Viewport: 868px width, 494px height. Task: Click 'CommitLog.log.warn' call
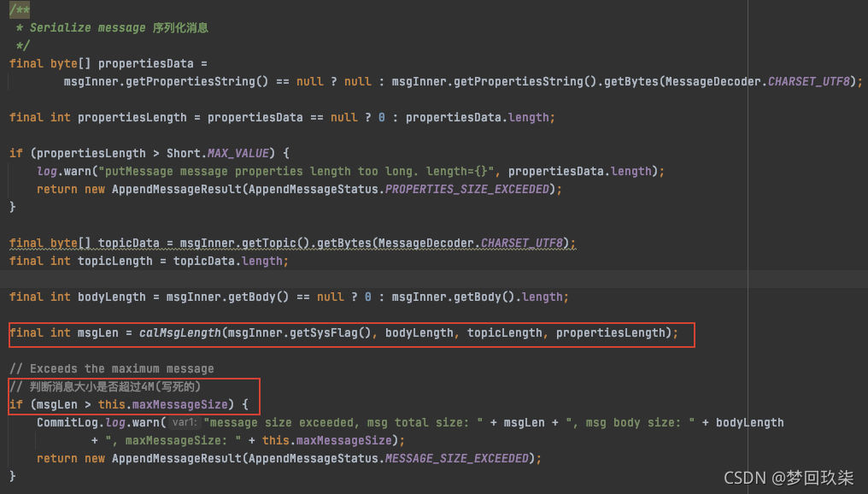coord(98,422)
